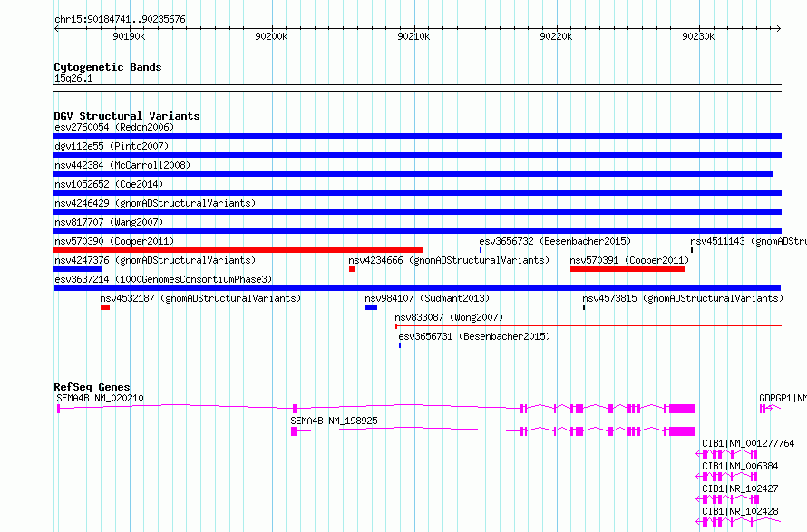Viewport: 807px width, 532px height.
Task: Select the CIB1|NM_006384 transcript label
Action: (x=740, y=466)
